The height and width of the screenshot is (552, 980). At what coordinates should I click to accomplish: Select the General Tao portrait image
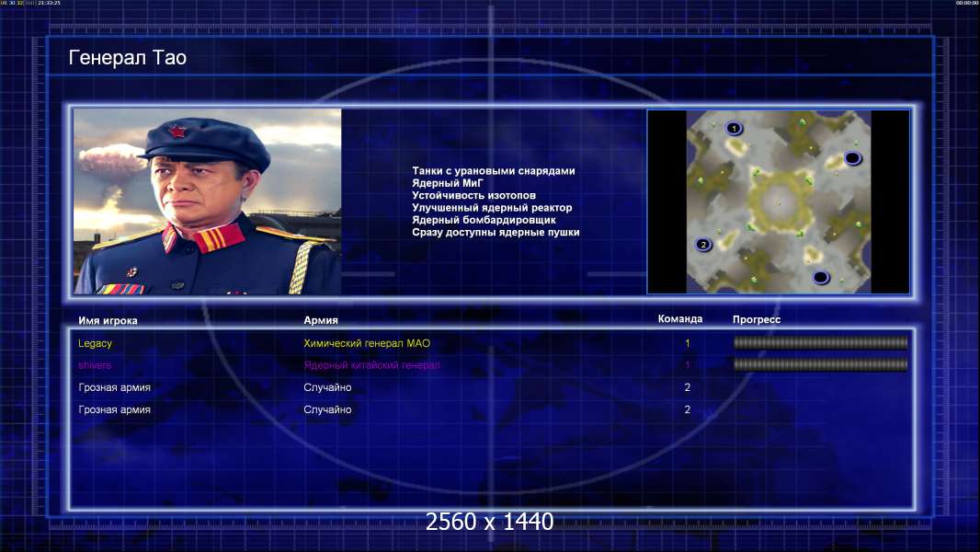click(208, 201)
